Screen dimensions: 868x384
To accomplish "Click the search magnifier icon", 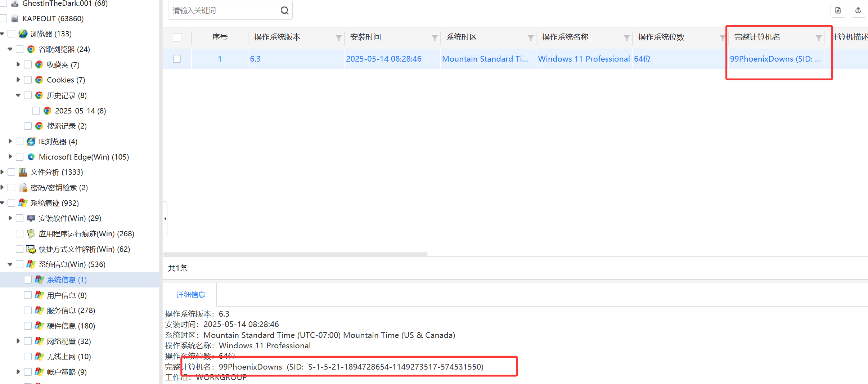I will pyautogui.click(x=284, y=10).
